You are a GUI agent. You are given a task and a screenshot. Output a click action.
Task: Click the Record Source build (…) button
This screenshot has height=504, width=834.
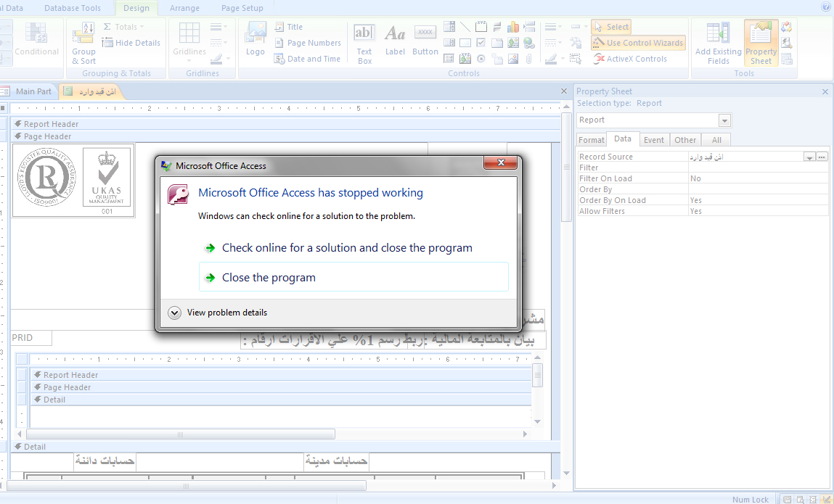pyautogui.click(x=822, y=157)
